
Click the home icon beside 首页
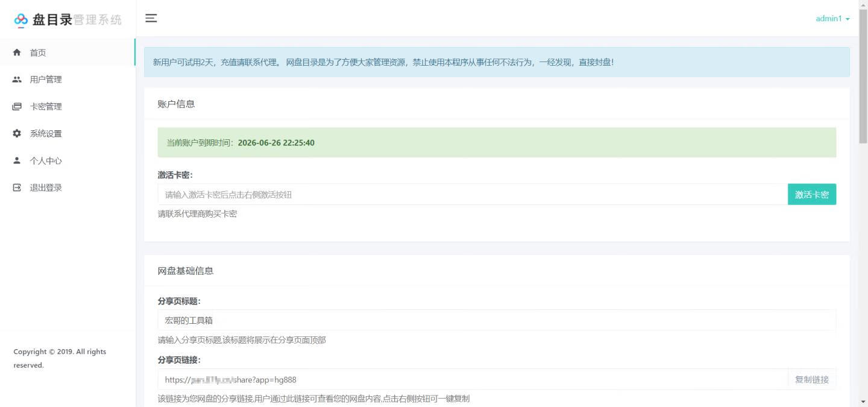pyautogui.click(x=17, y=52)
